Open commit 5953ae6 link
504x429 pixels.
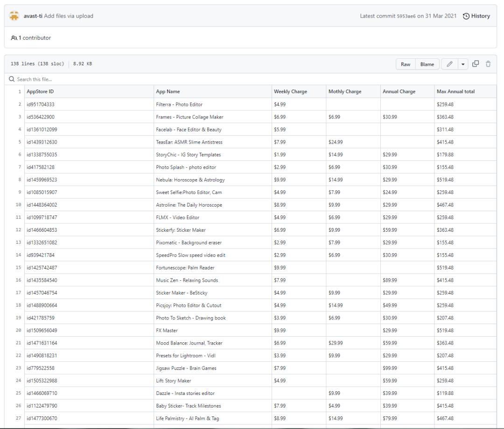pos(406,16)
